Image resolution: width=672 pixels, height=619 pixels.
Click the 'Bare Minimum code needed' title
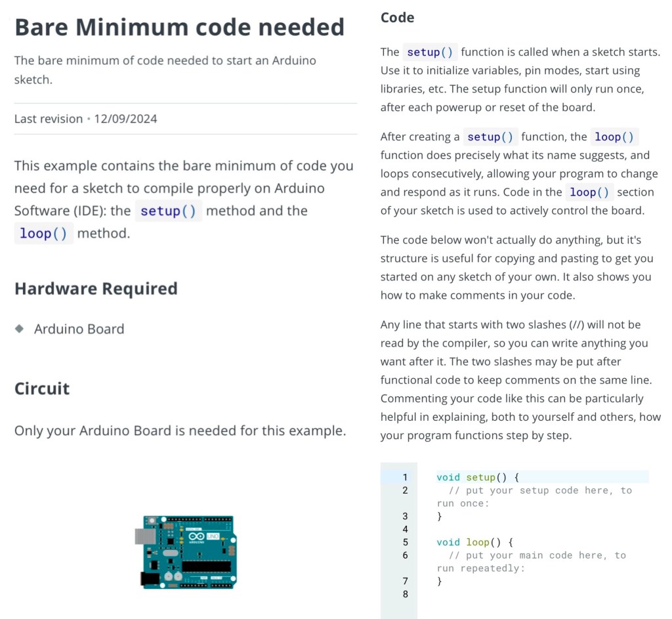coord(179,28)
